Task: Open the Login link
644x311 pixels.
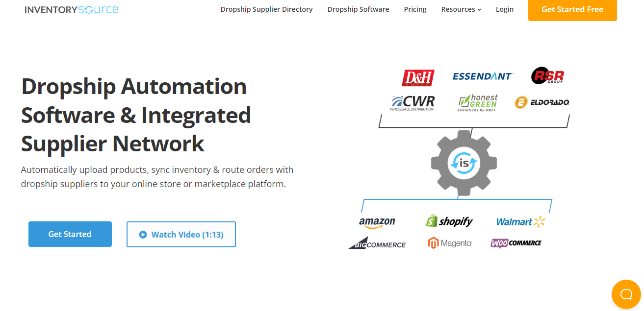Action: 505,9
